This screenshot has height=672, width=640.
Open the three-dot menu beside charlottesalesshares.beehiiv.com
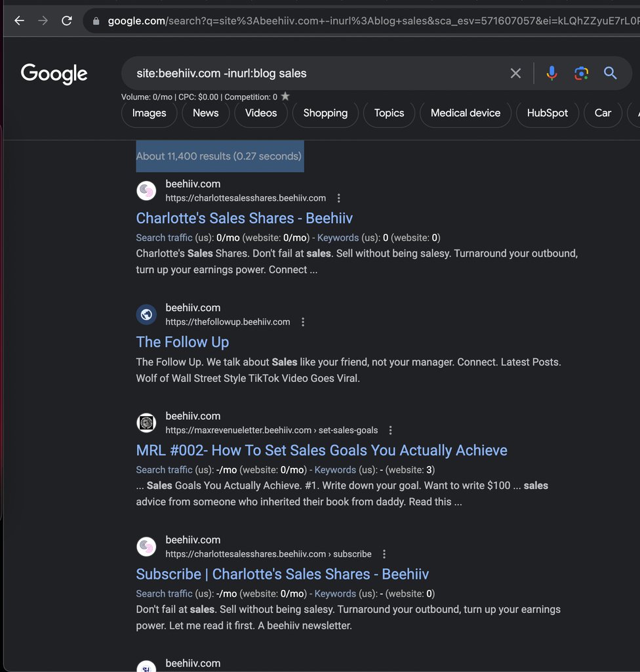pyautogui.click(x=339, y=198)
